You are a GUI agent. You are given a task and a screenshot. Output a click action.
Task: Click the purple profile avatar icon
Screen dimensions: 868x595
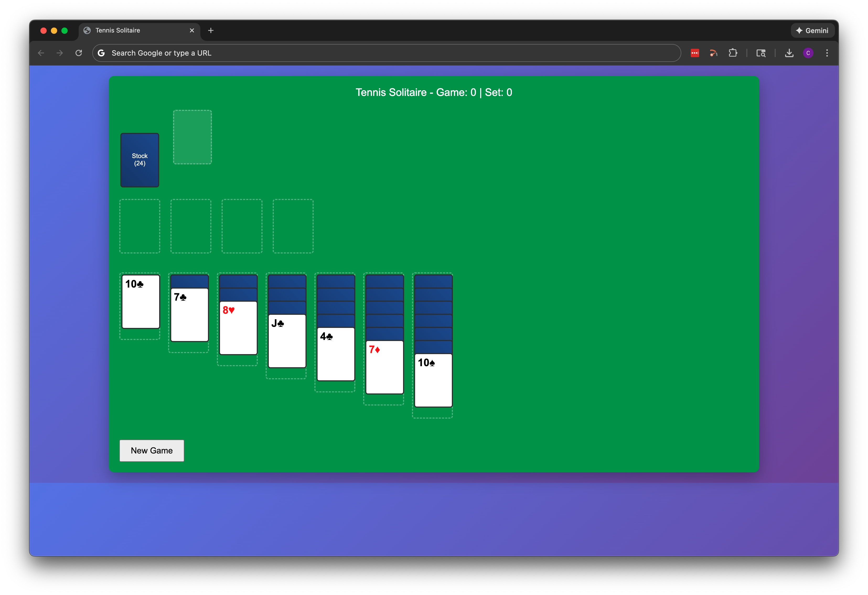(808, 53)
